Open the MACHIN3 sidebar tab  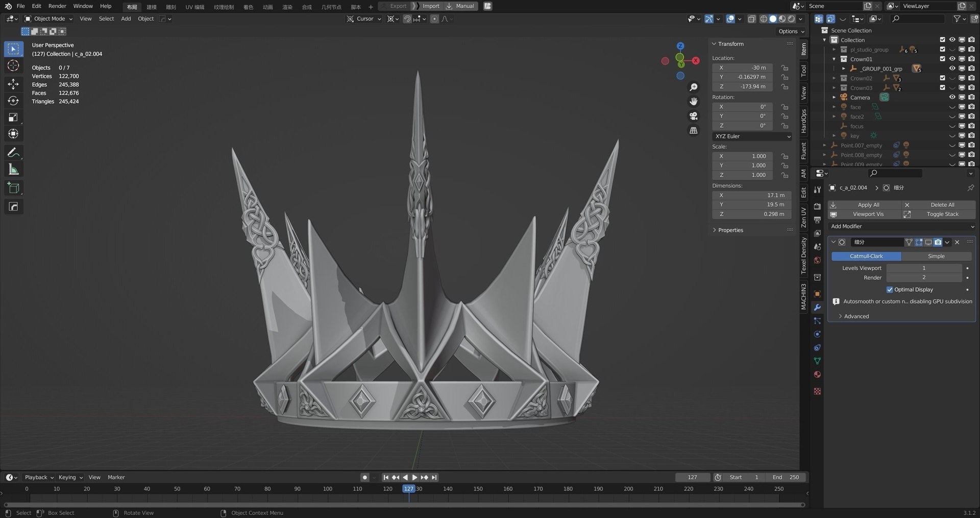coord(803,297)
